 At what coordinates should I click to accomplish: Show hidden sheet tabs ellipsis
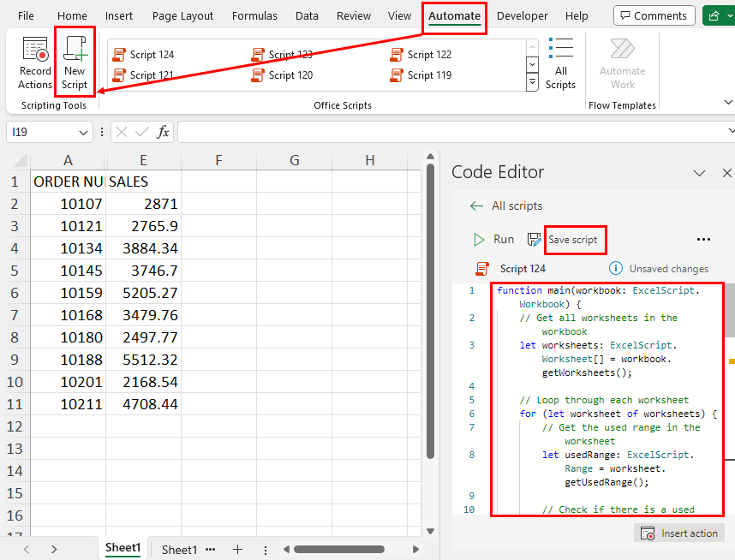point(211,549)
